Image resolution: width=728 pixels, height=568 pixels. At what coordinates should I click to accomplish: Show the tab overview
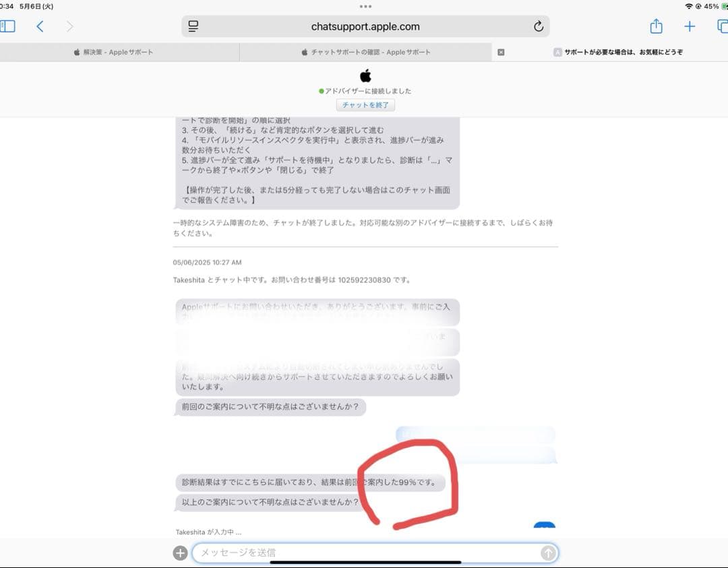pos(723,26)
